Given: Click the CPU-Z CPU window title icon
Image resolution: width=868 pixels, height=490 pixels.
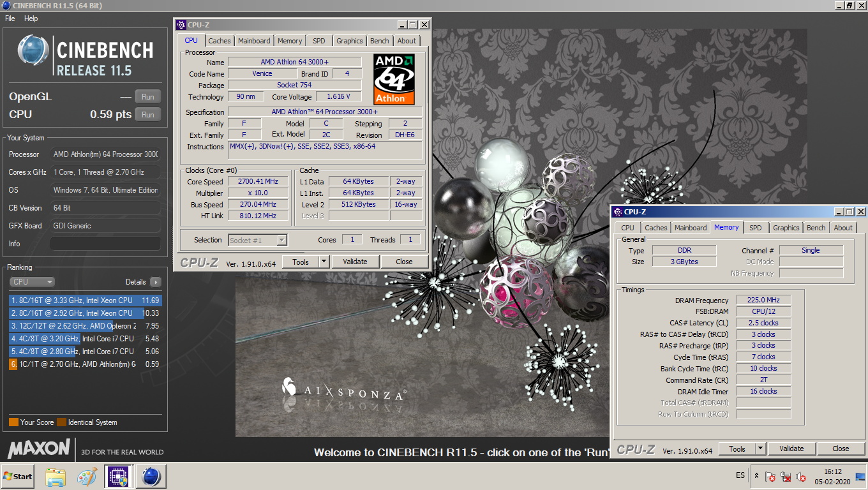Looking at the screenshot, I should coord(181,25).
